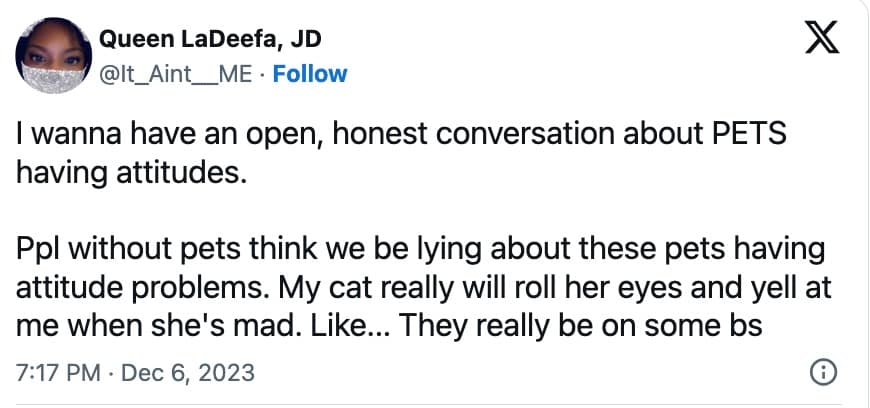Viewport: 870px width, 408px height.
Task: Click the "having attitudes." text line
Action: pyautogui.click(x=130, y=172)
